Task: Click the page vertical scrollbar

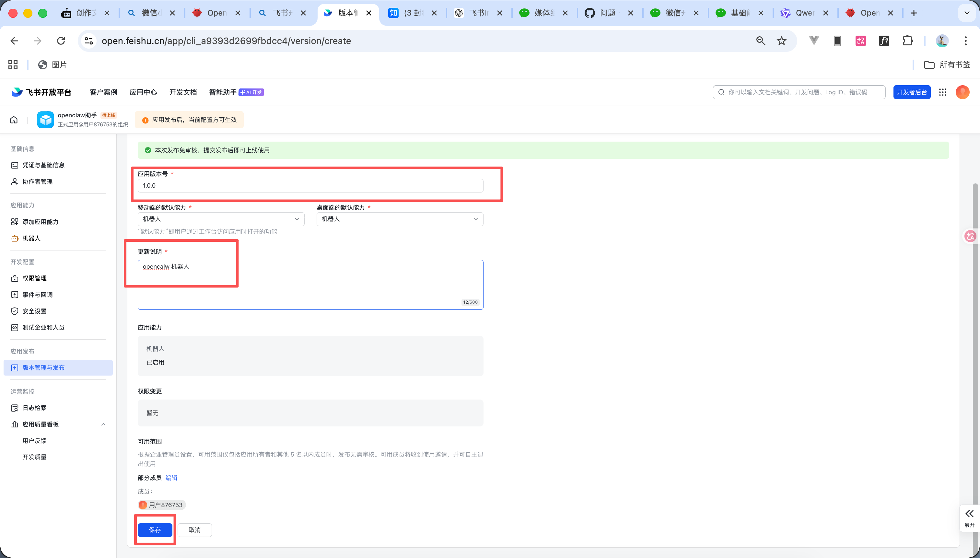Action: click(x=976, y=345)
